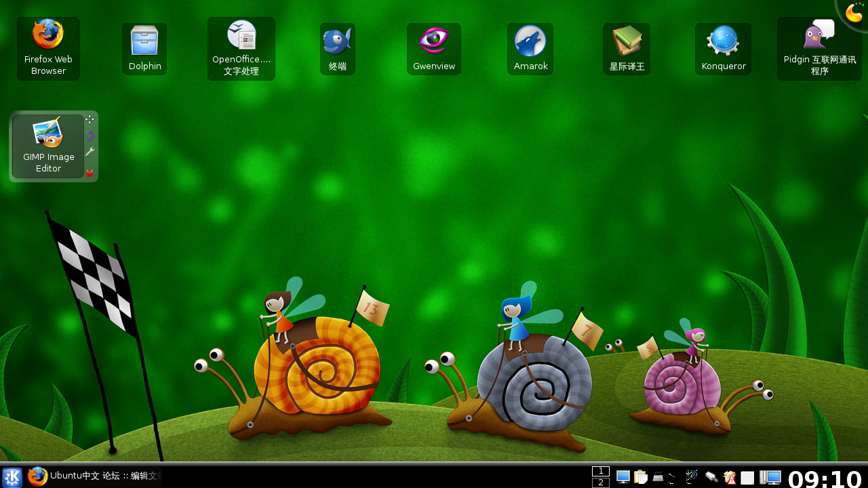
Task: Open the KDE application launcher menu
Action: pyautogui.click(x=12, y=477)
